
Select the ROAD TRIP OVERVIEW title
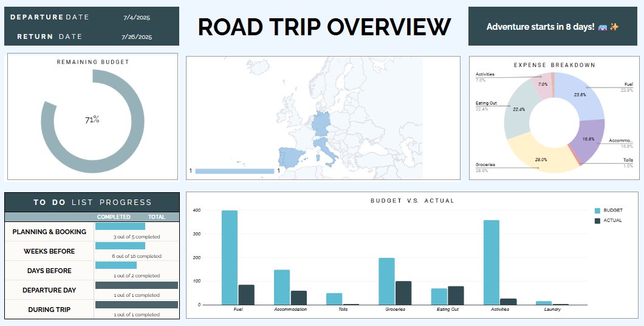[324, 27]
